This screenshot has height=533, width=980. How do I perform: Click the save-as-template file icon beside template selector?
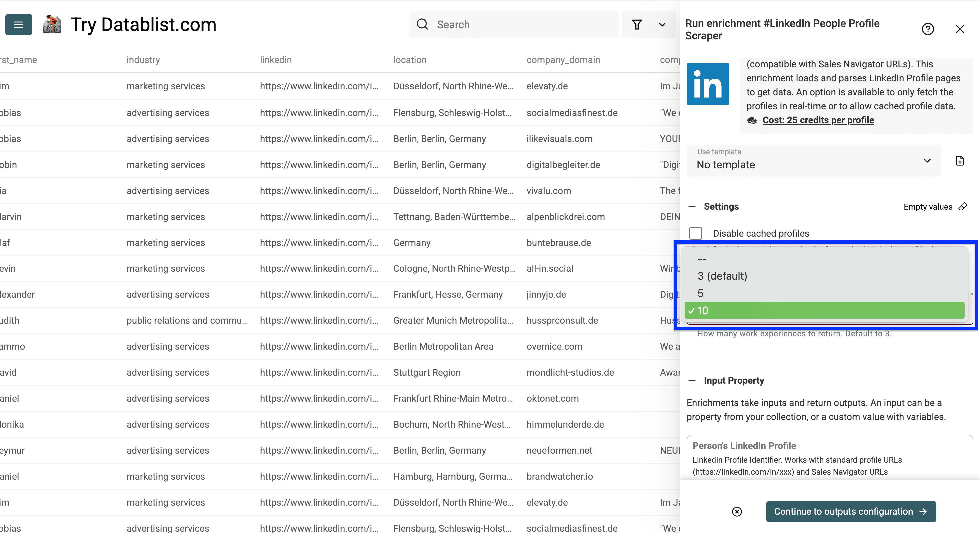(960, 161)
